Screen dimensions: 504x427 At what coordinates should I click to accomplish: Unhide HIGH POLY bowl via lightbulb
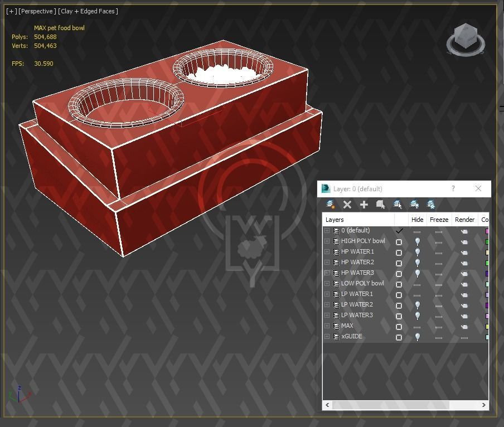417,241
